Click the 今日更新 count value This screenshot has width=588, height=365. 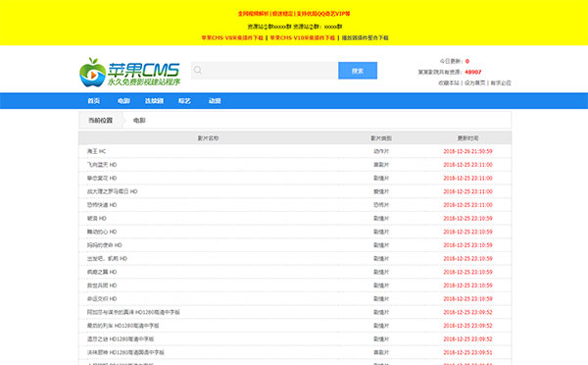pyautogui.click(x=467, y=61)
